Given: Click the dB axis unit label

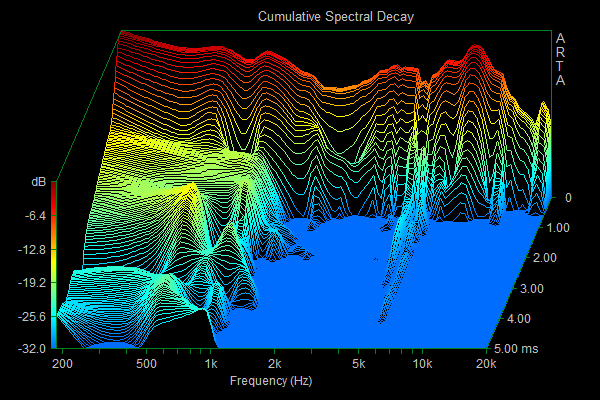Looking at the screenshot, I should (x=38, y=182).
